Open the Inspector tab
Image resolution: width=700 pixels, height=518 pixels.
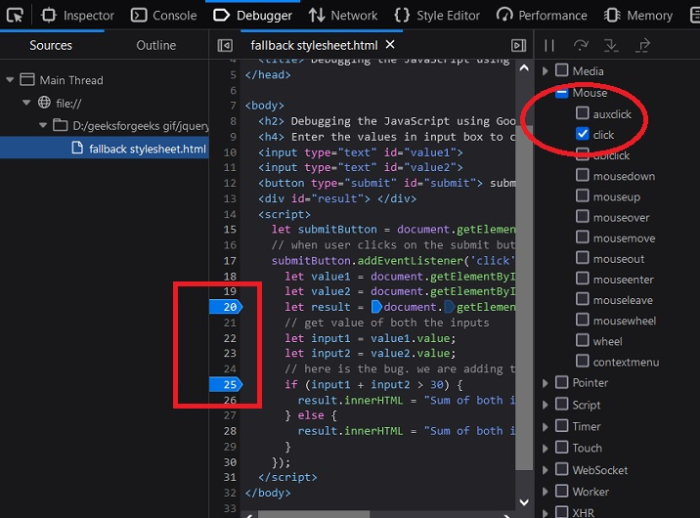[78, 16]
